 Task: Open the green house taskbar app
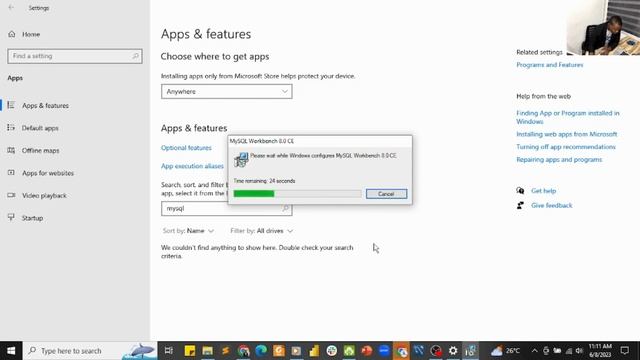point(349,351)
